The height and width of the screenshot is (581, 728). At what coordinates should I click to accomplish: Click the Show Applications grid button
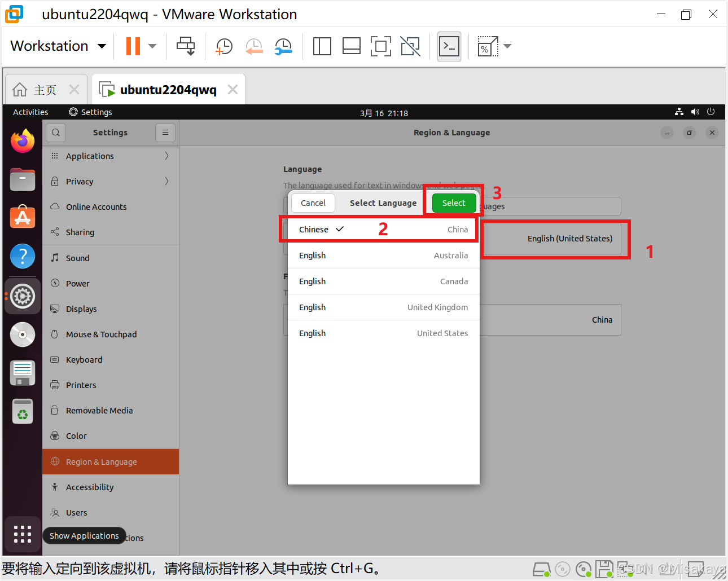coord(23,534)
